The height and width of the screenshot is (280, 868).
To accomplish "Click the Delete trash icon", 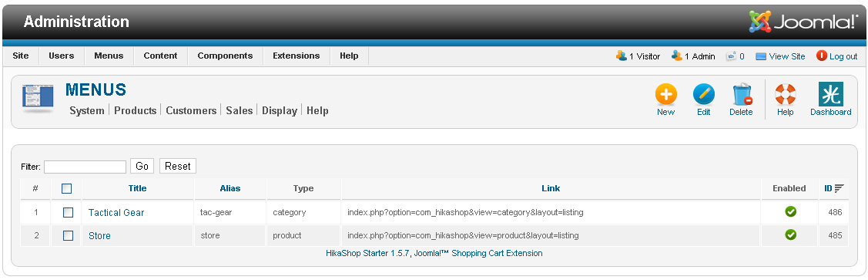I will (741, 94).
